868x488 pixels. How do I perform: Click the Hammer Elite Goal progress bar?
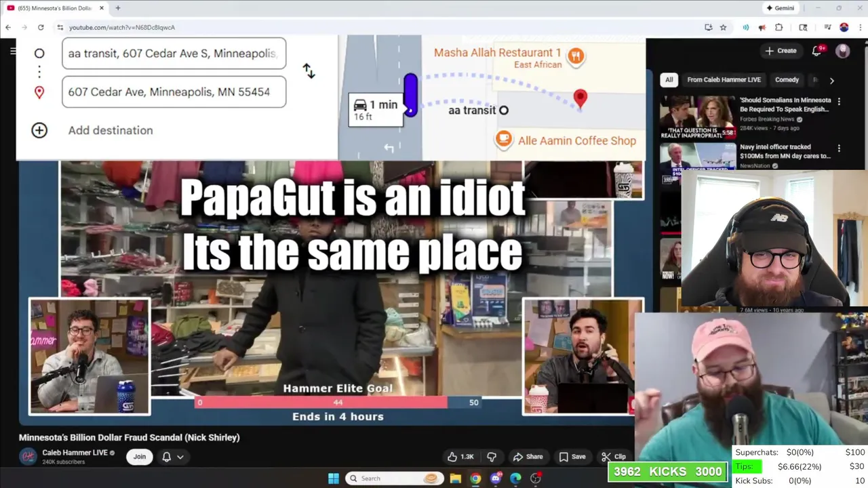[x=338, y=403]
